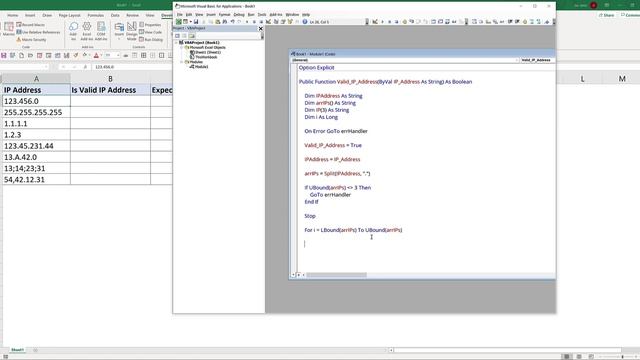
Task: Click the Procedure View button in code window
Action: (x=293, y=275)
